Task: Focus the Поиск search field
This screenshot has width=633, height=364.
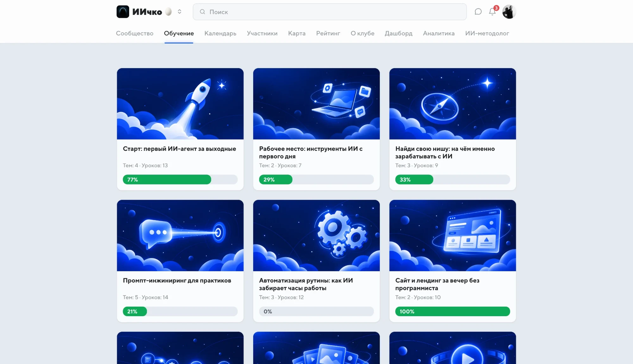Action: (x=329, y=12)
